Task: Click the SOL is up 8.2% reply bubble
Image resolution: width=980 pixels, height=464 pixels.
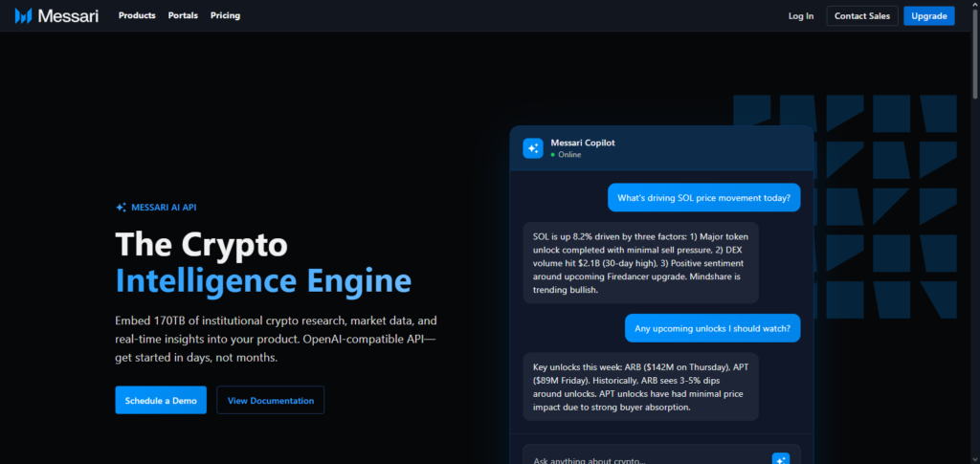Action: (x=640, y=263)
